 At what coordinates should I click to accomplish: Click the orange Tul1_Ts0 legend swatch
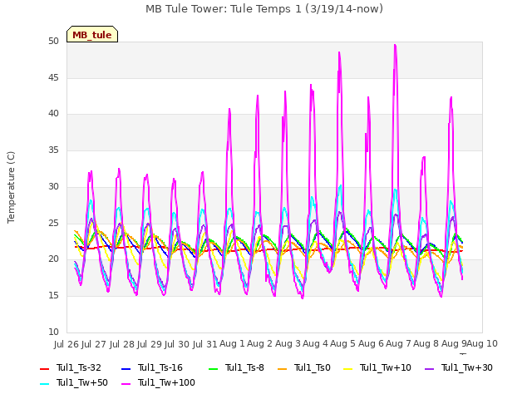282,368
